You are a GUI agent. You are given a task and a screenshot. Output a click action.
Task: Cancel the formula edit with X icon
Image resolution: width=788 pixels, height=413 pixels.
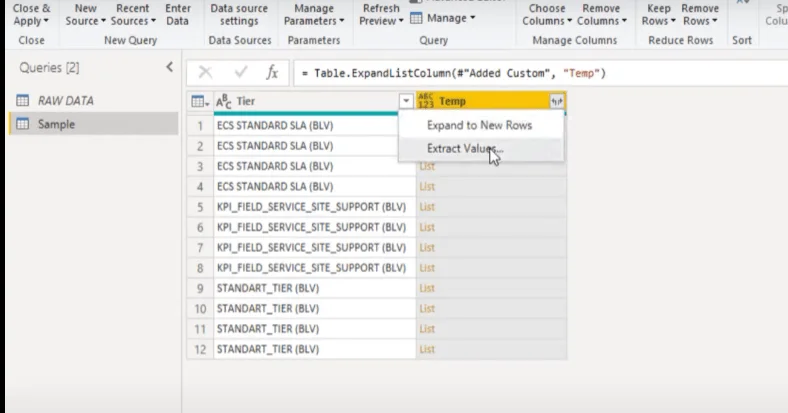pyautogui.click(x=205, y=73)
